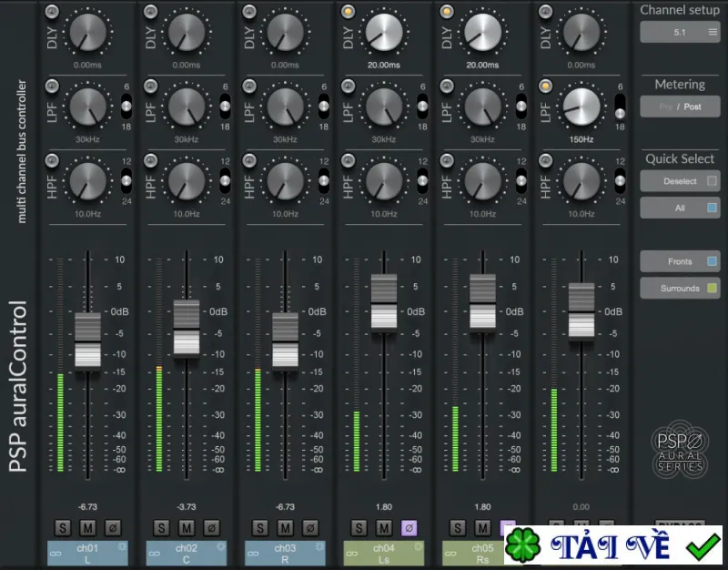This screenshot has height=570, width=728.
Task: Switch metering via Pre / Post button
Action: tap(680, 107)
